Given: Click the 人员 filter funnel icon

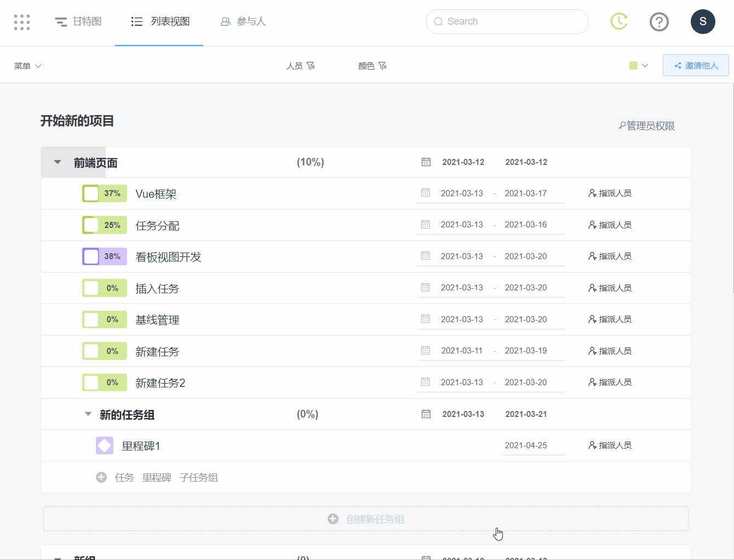Looking at the screenshot, I should (x=311, y=66).
